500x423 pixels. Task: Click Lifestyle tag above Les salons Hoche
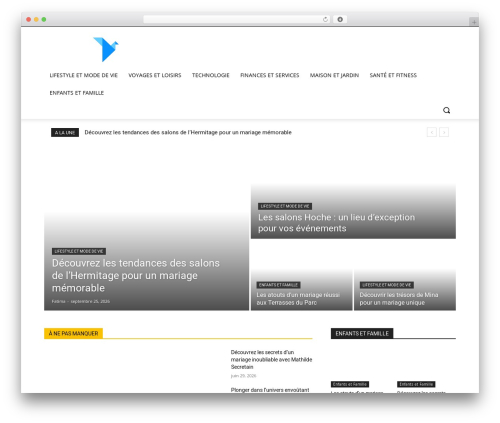(285, 206)
